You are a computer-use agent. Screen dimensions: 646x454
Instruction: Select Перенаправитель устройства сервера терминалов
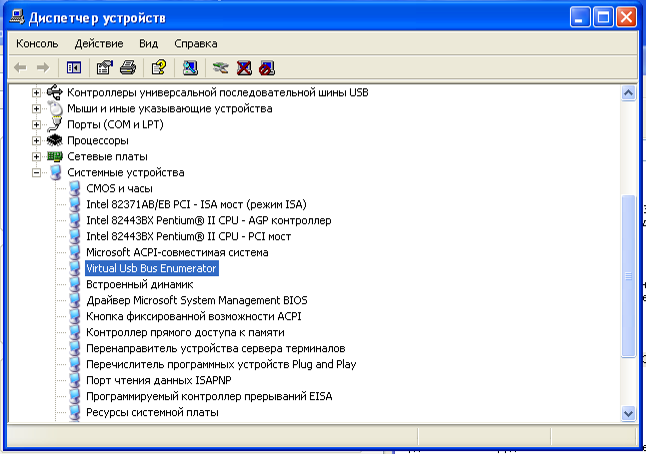click(x=215, y=349)
